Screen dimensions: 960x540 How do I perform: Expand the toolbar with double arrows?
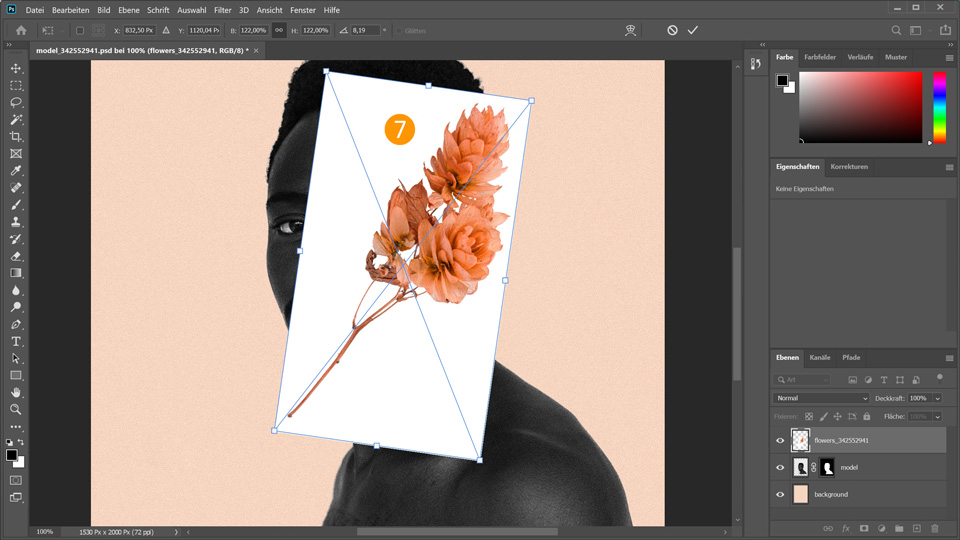[x=9, y=45]
